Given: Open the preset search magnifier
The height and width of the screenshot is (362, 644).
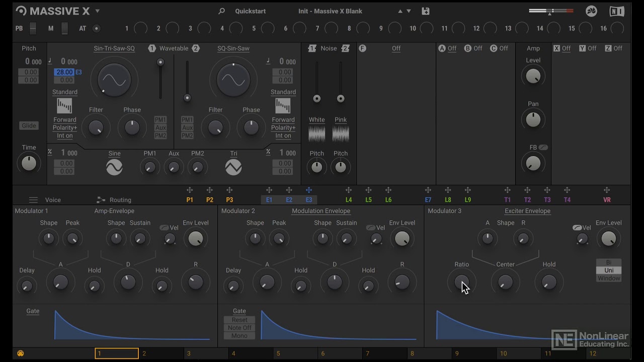Looking at the screenshot, I should click(221, 11).
